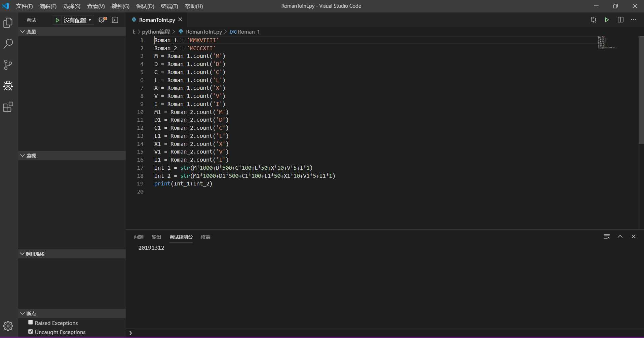Collapse the 调用堆栈 section

tap(72, 254)
